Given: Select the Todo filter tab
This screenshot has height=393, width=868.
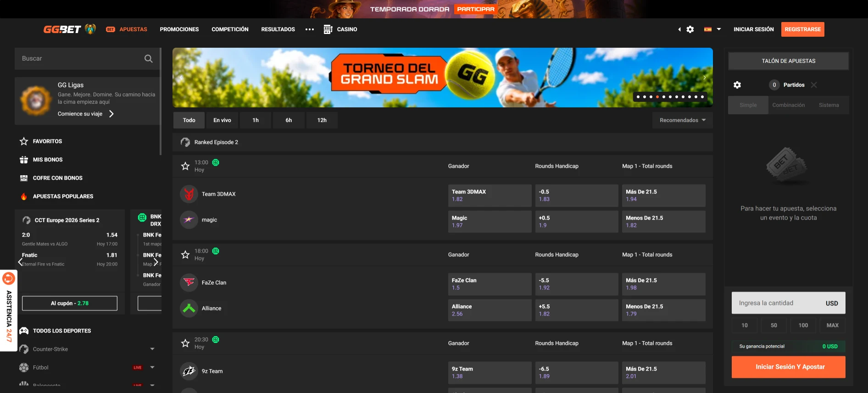Looking at the screenshot, I should point(189,120).
